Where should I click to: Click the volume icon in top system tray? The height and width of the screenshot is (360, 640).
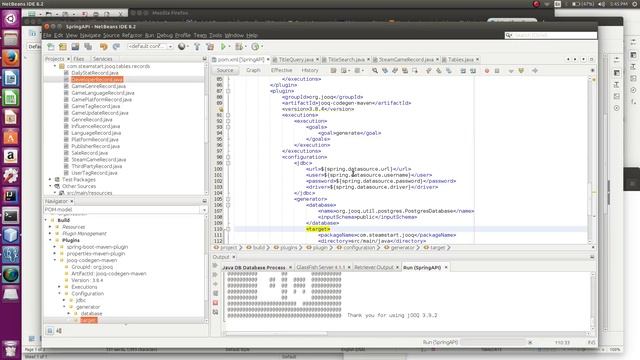[602, 4]
